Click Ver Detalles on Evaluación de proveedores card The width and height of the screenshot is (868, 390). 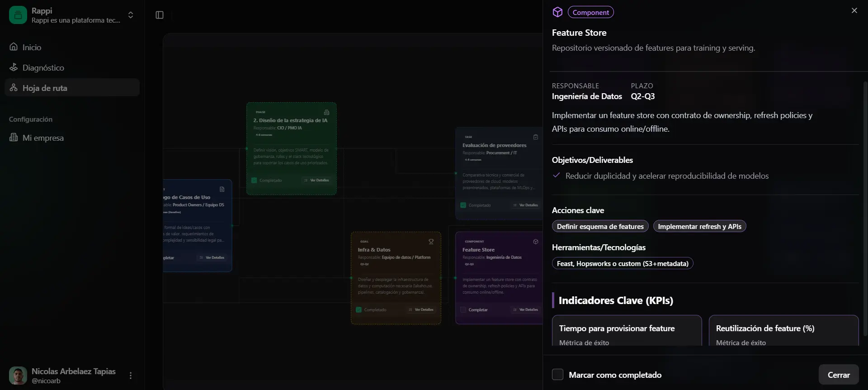[x=525, y=205]
